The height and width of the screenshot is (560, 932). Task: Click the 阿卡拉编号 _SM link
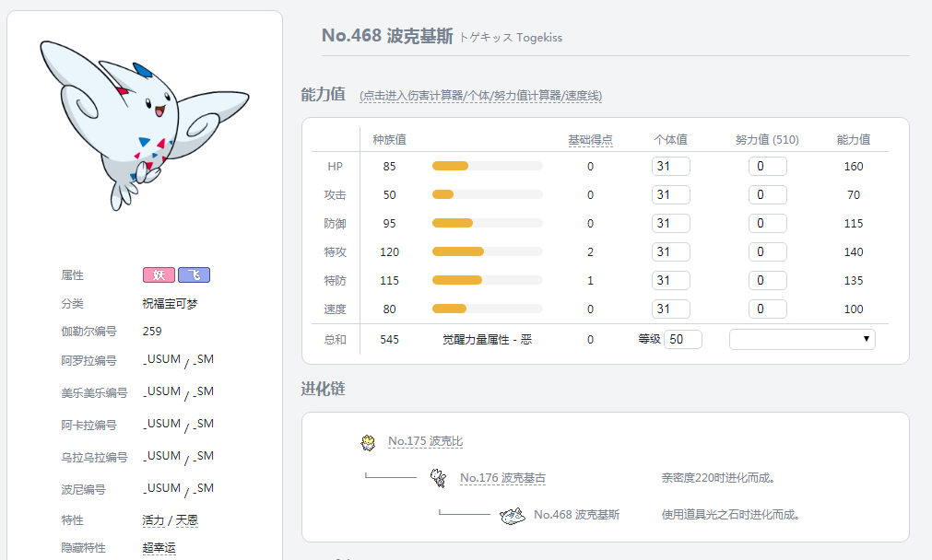(204, 424)
